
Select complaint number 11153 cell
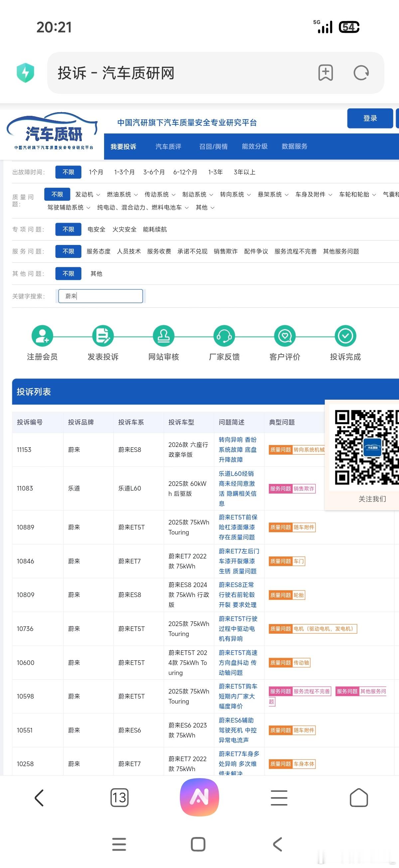click(x=38, y=450)
